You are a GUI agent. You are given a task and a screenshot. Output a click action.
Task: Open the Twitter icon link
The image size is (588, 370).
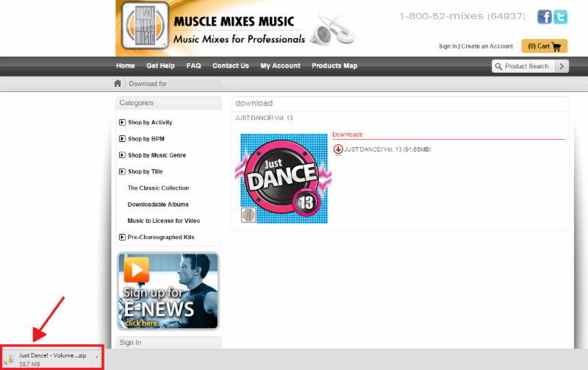[x=560, y=17]
